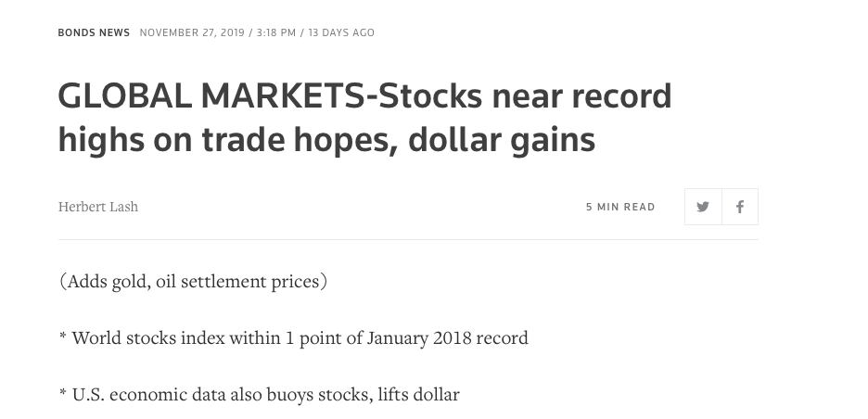868x419 pixels.
Task: Click the November 27, 2019 date
Action: point(192,32)
